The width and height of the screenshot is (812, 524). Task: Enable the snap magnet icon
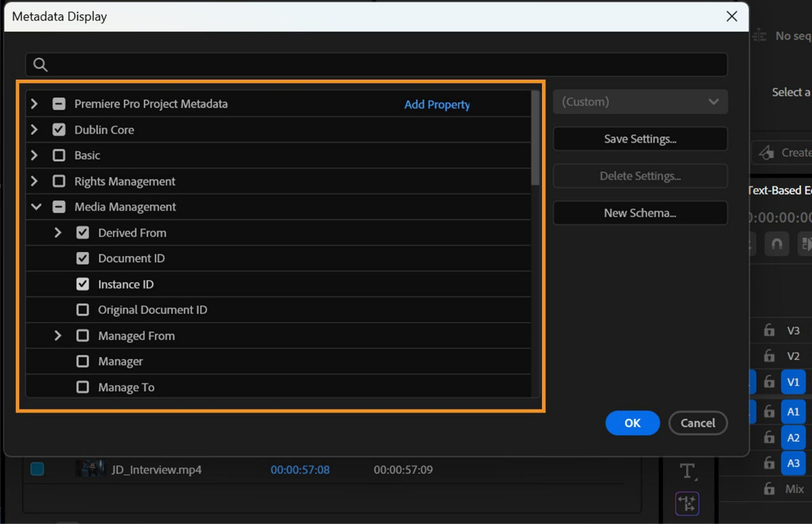point(776,244)
